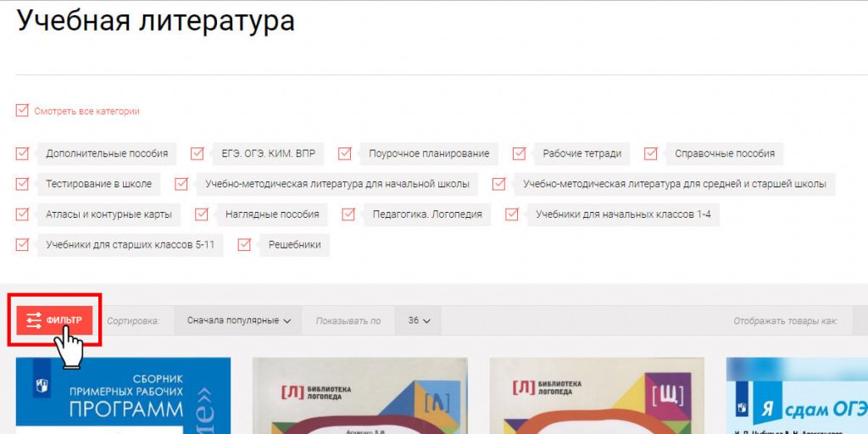Open the Справочные пособия category label

click(x=725, y=153)
